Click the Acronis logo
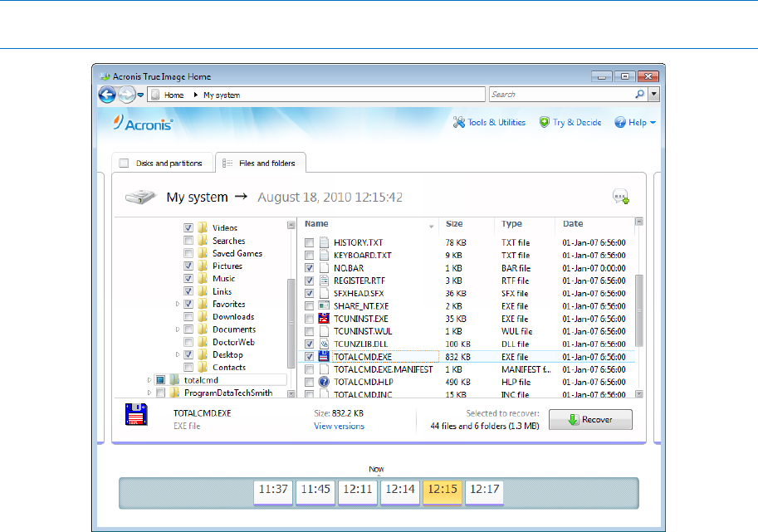This screenshot has height=532, width=758. tap(143, 123)
